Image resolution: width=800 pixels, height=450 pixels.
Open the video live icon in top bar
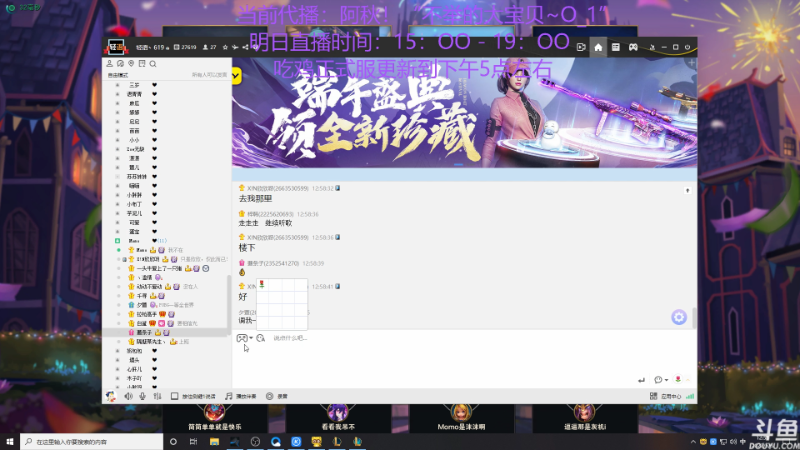click(581, 47)
